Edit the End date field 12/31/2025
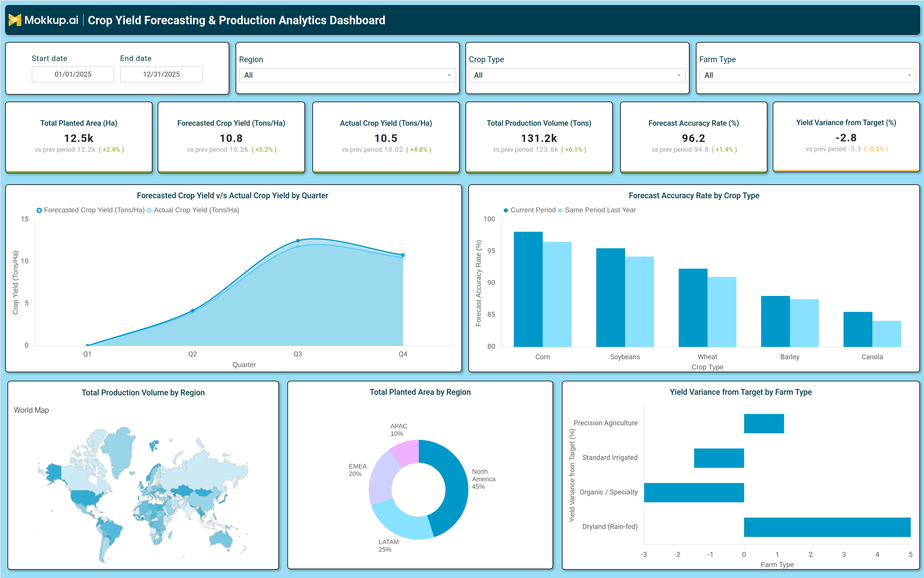The image size is (924, 578). tap(161, 74)
